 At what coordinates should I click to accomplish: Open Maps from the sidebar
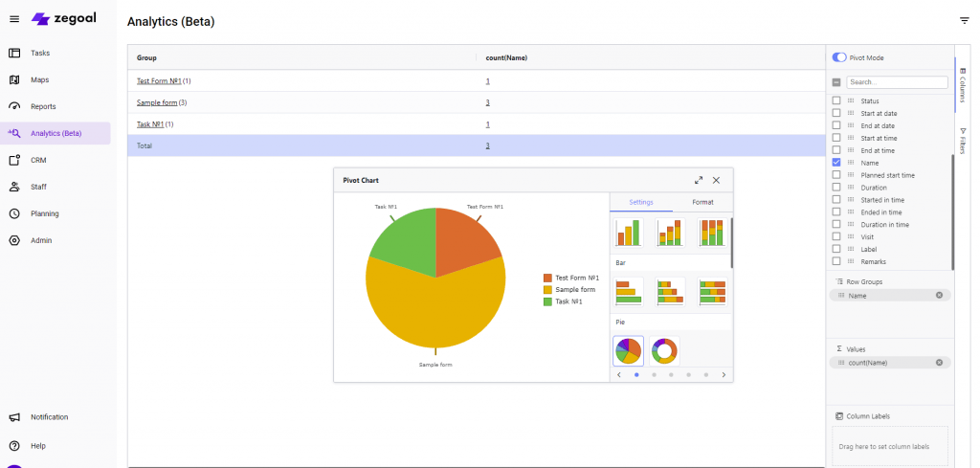pyautogui.click(x=39, y=79)
